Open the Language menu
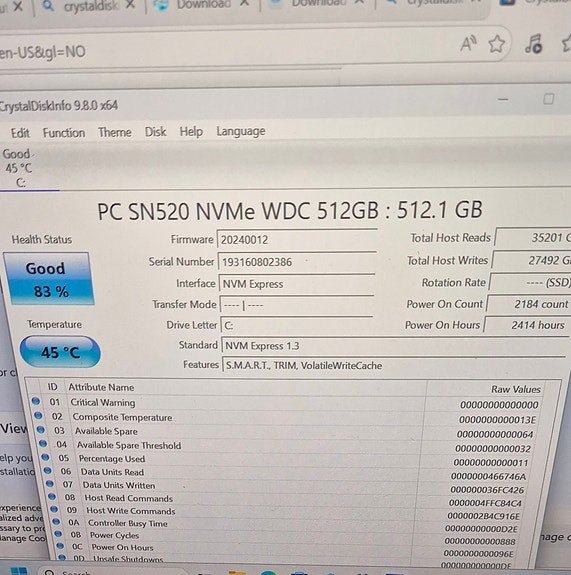 click(x=241, y=131)
